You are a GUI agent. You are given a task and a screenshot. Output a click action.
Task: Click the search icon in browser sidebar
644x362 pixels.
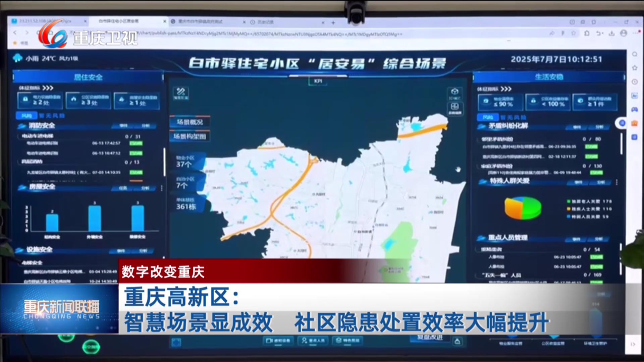635,54
